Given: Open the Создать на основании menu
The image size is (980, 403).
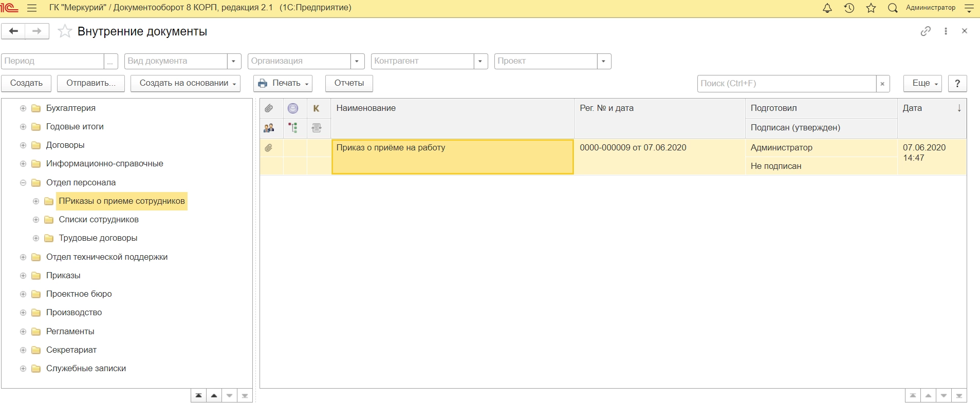Looking at the screenshot, I should coord(186,83).
